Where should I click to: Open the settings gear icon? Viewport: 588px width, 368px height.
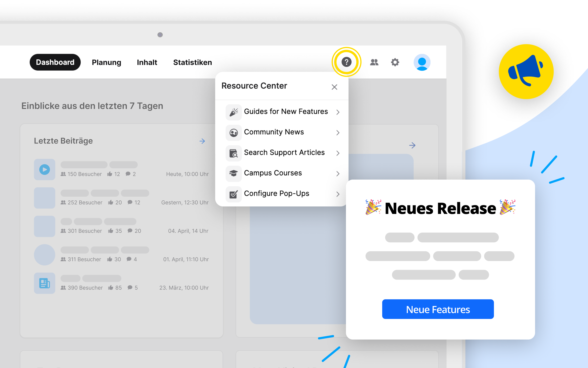coord(395,62)
